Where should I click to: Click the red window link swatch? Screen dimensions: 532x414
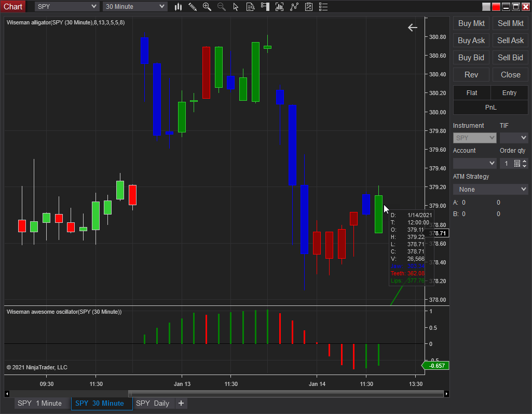(496, 7)
